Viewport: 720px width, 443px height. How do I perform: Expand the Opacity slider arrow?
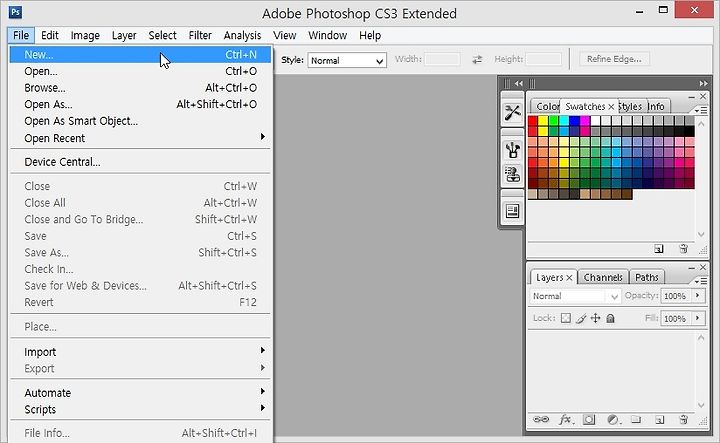tap(698, 296)
